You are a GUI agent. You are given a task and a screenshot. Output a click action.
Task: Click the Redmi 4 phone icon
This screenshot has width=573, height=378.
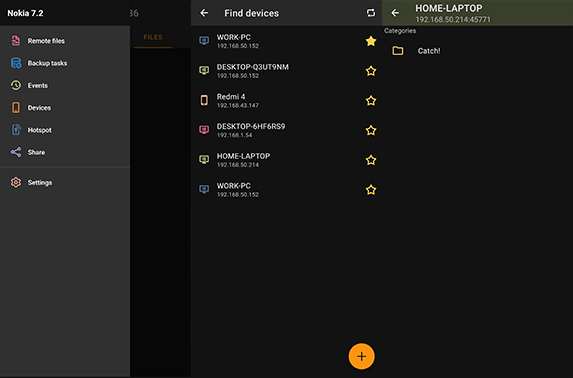click(204, 100)
